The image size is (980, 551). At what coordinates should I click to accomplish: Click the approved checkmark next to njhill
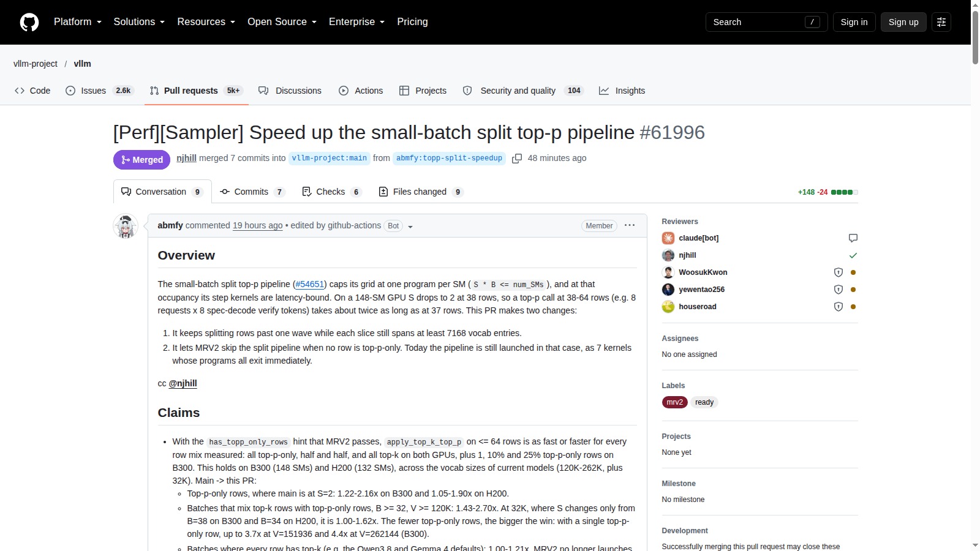pyautogui.click(x=853, y=255)
